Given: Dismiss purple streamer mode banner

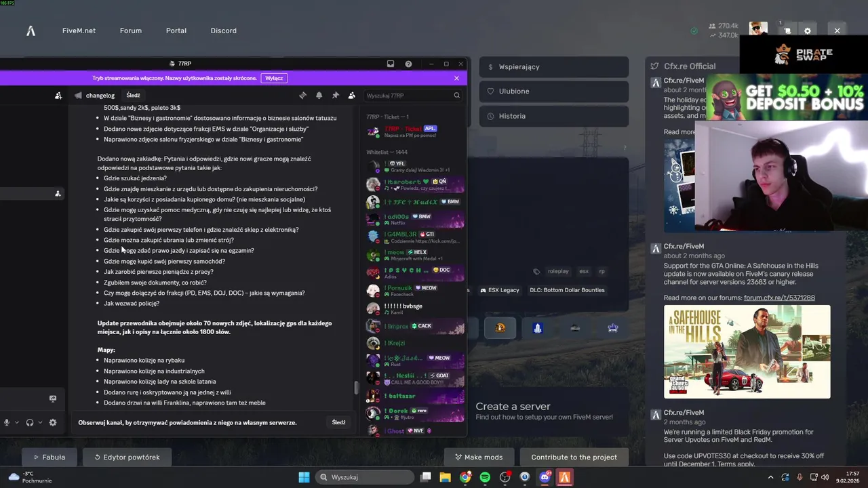Looking at the screenshot, I should [x=456, y=78].
